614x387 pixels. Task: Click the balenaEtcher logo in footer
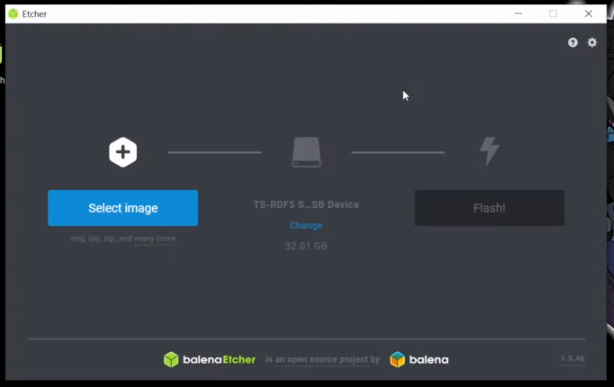pyautogui.click(x=209, y=359)
